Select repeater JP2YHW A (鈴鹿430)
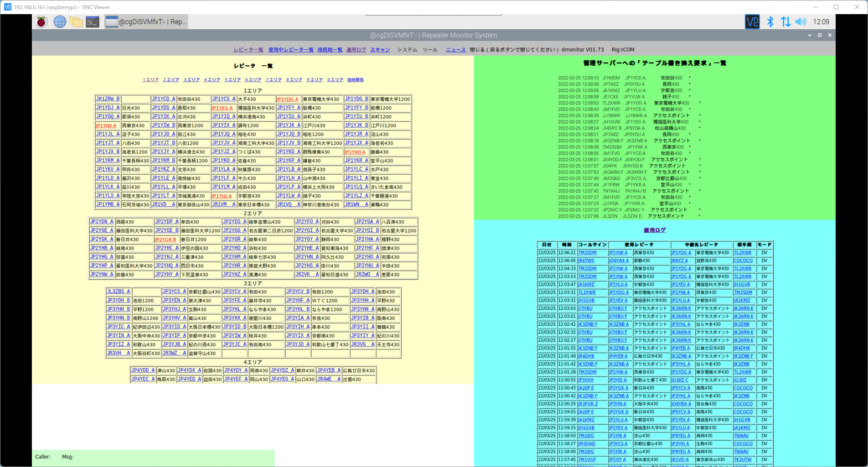The image size is (868, 467). pyautogui.click(x=102, y=274)
